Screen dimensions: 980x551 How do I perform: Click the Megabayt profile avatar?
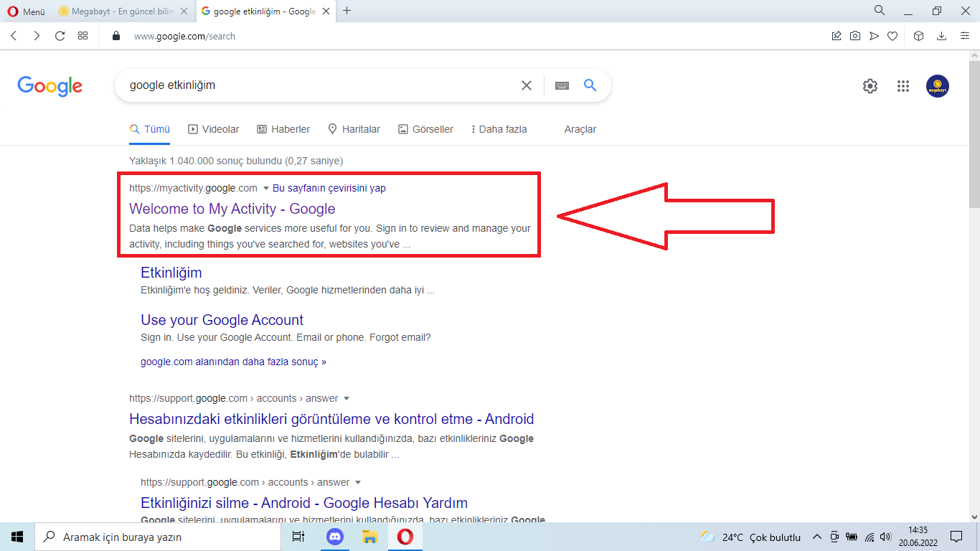pyautogui.click(x=937, y=85)
